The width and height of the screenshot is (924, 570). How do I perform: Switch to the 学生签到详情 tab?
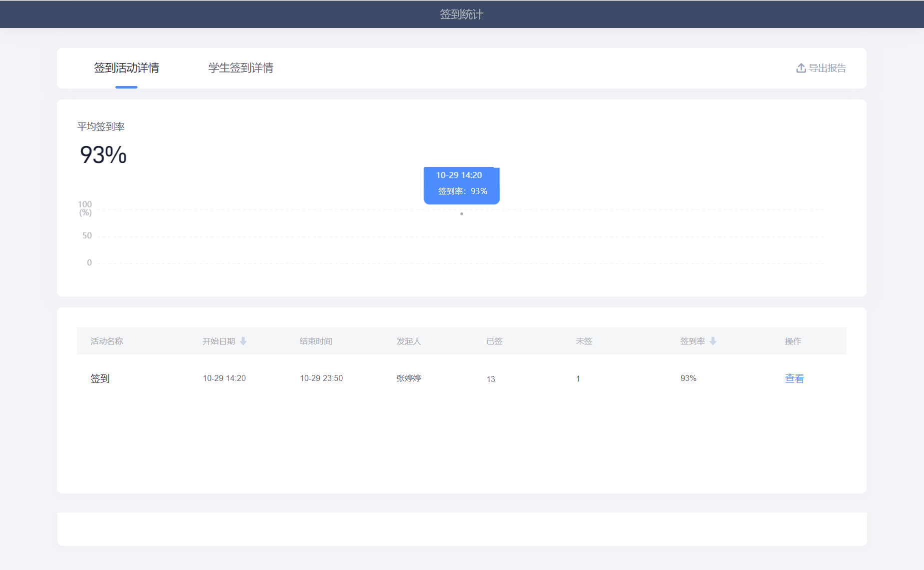tap(240, 68)
